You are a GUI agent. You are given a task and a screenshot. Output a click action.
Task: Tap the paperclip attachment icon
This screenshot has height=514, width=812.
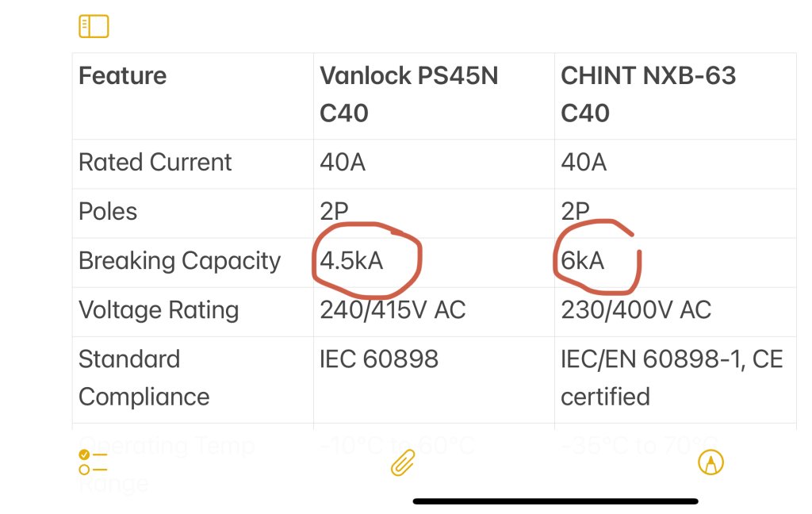point(403,462)
